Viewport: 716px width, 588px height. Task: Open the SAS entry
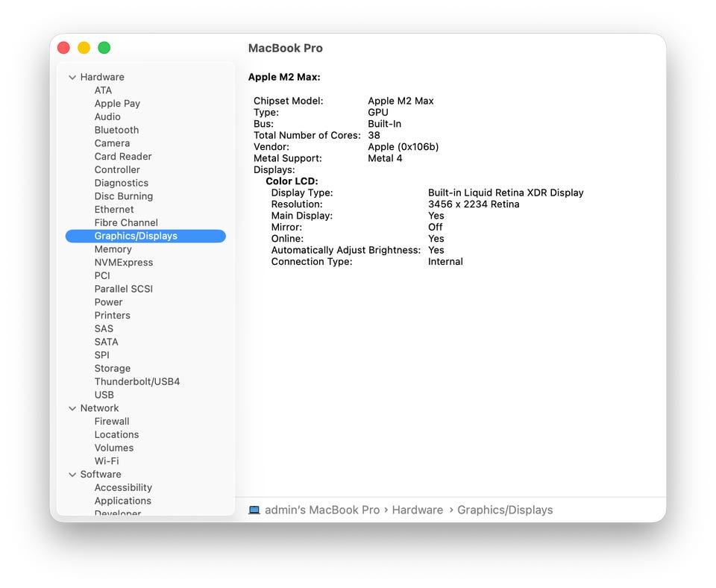pyautogui.click(x=104, y=329)
